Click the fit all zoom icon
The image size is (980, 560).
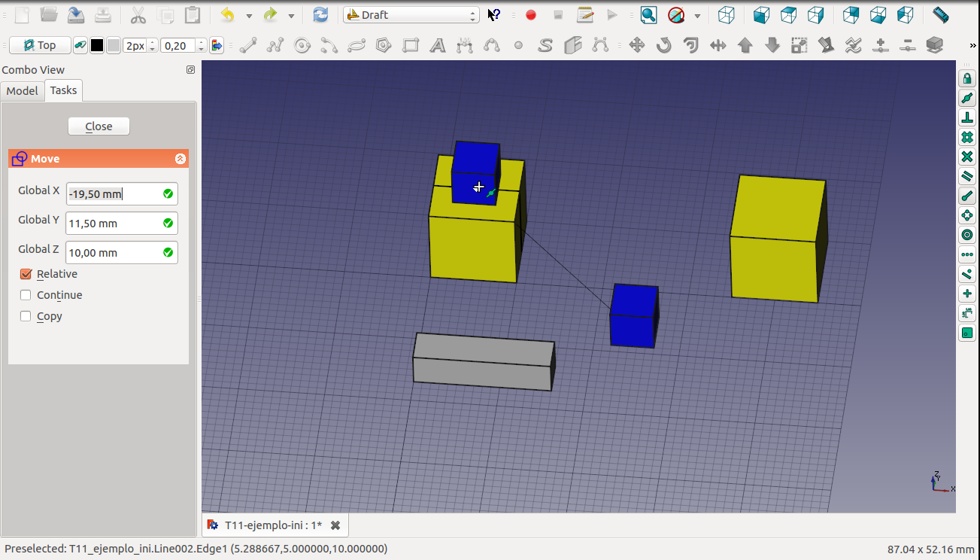pos(648,15)
